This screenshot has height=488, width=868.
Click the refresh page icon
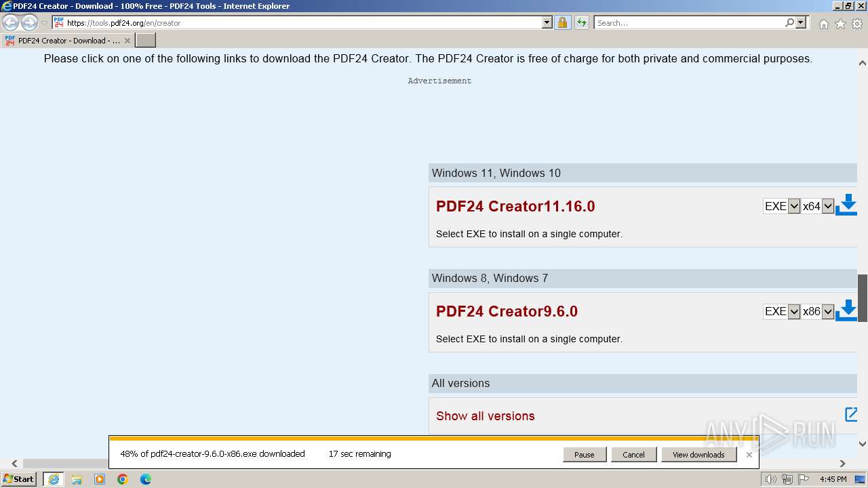click(x=581, y=22)
